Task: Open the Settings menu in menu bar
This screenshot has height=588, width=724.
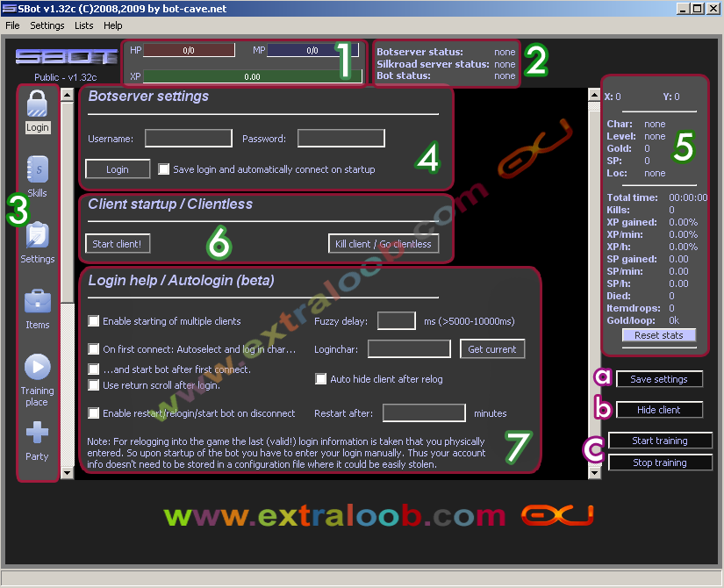Action: tap(47, 25)
